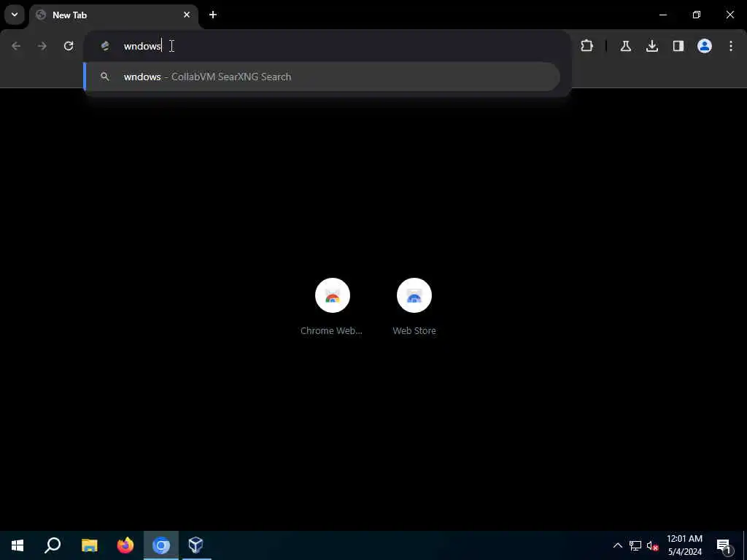The image size is (747, 560).
Task: Open VirtualBox from taskbar
Action: click(196, 545)
